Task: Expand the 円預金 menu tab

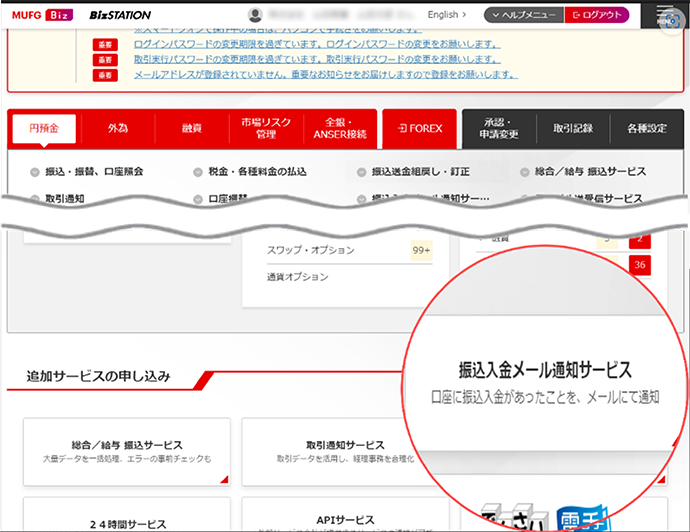Action: 44,128
